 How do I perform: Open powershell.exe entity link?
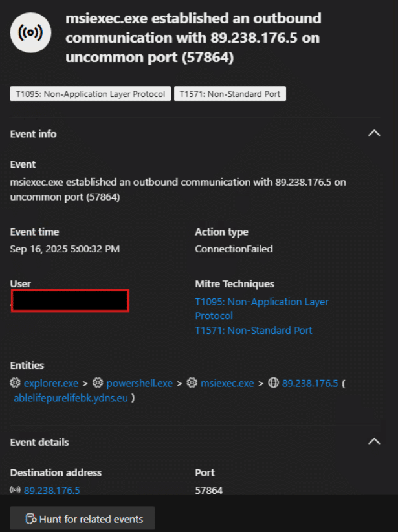[x=140, y=383]
